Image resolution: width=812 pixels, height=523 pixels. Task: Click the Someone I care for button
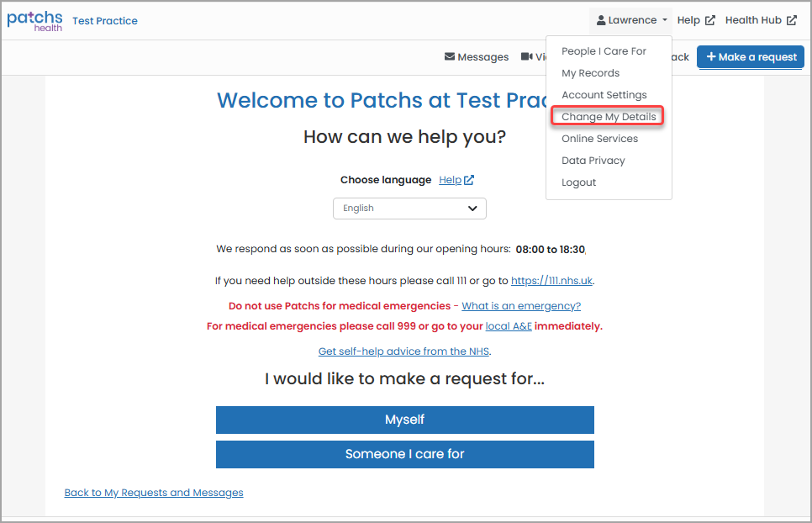[x=404, y=454]
